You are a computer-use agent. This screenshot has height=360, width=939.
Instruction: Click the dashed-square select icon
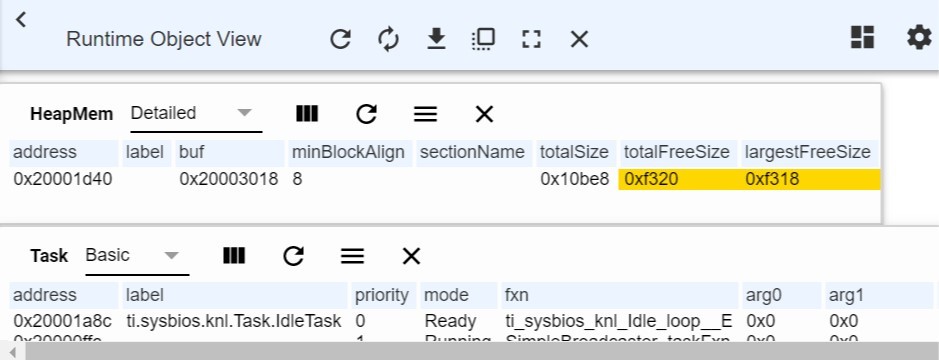pos(483,40)
